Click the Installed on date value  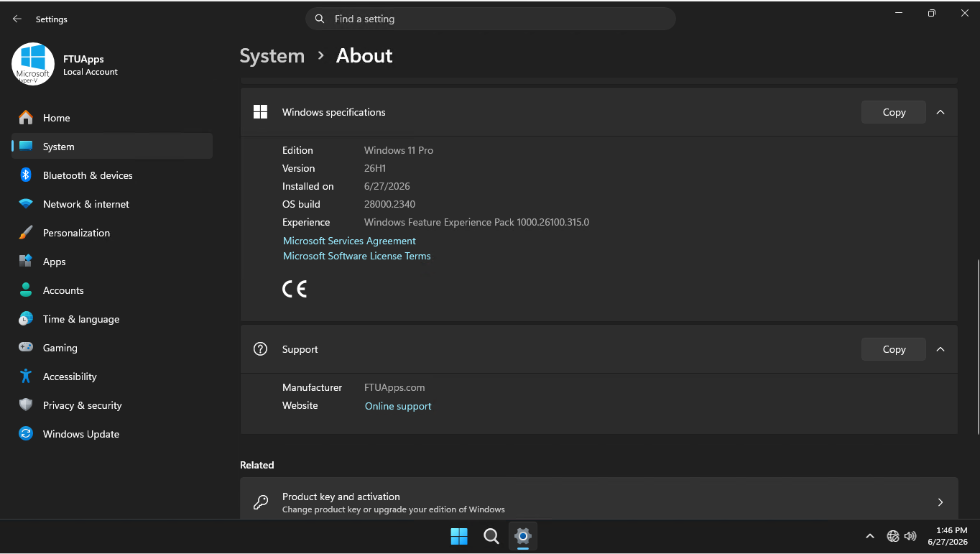387,186
